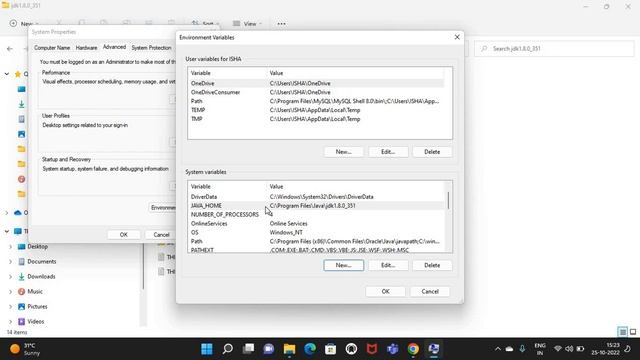Expand Music in Explorer navigation pane
The height and width of the screenshot is (360, 640).
[10, 292]
